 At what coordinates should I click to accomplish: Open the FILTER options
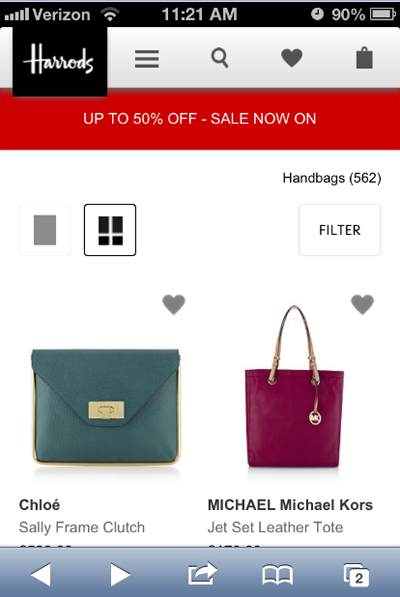coord(340,230)
